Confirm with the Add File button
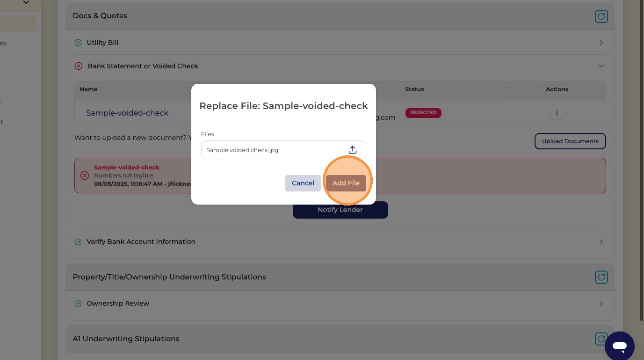 click(346, 183)
